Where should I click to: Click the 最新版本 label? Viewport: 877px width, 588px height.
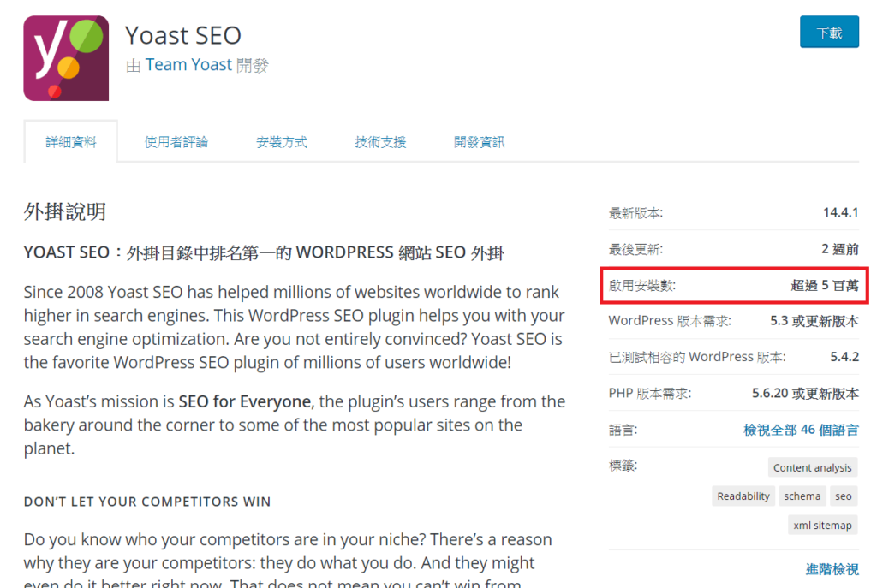click(636, 213)
